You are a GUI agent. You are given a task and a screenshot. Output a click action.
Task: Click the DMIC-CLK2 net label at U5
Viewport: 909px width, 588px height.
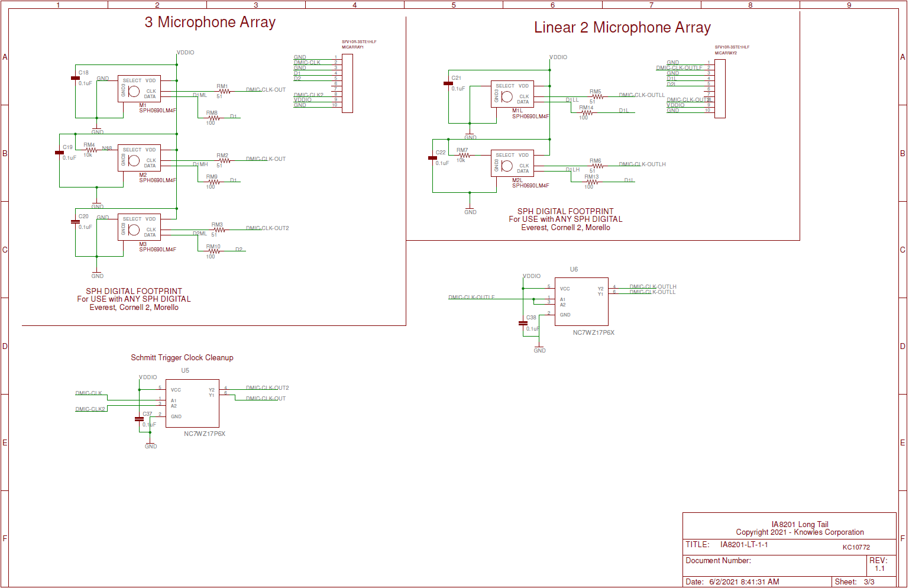point(90,409)
